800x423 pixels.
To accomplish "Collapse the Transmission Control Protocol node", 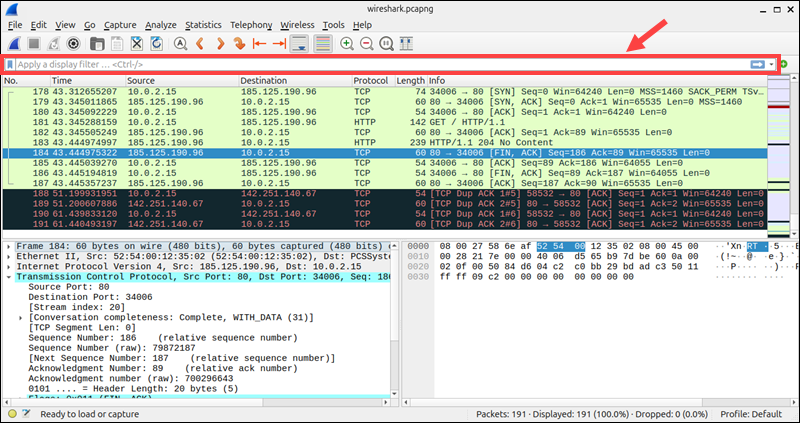I will click(10, 277).
